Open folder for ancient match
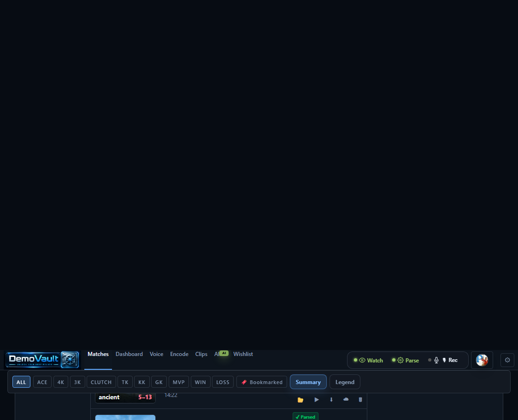 tap(300, 400)
